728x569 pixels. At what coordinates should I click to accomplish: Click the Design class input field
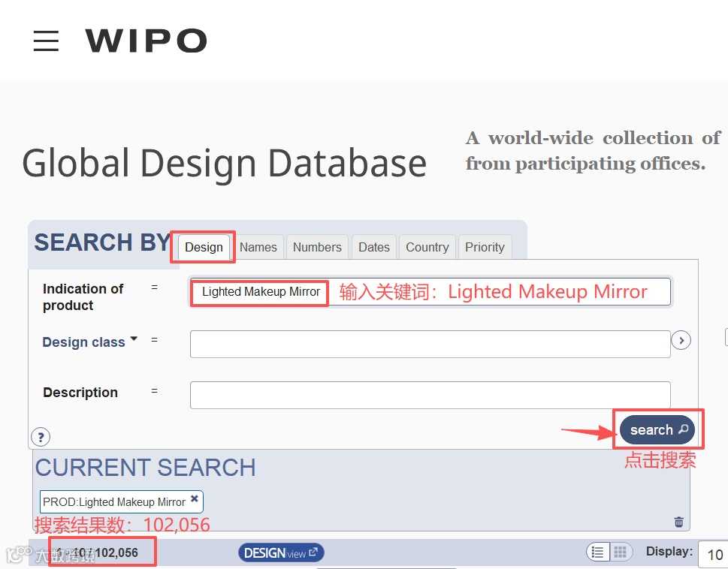(430, 344)
